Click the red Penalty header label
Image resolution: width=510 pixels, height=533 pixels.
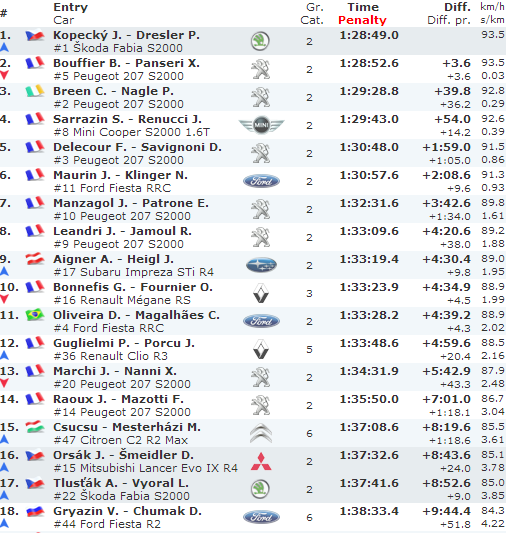pos(362,20)
